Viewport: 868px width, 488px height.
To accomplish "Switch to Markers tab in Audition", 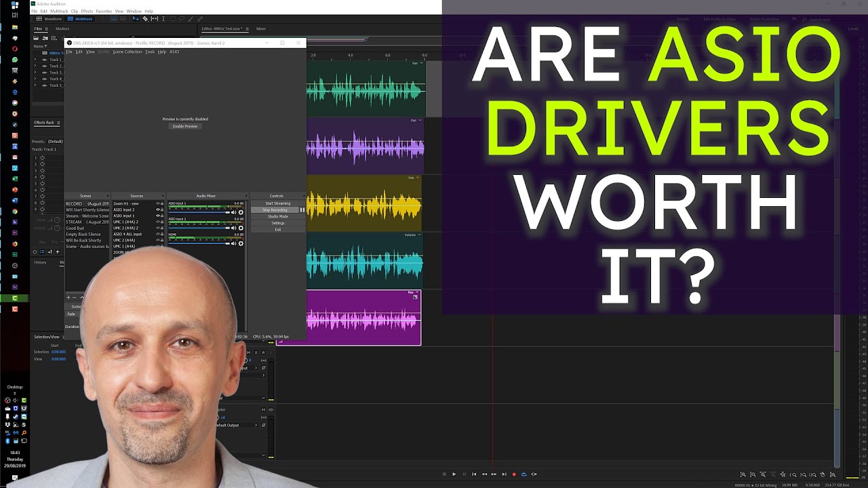I will click(x=62, y=28).
